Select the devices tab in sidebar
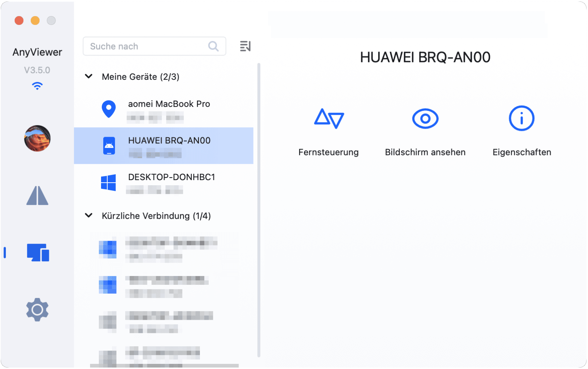 pos(38,252)
